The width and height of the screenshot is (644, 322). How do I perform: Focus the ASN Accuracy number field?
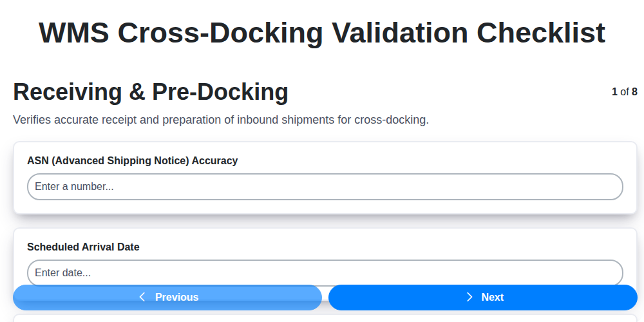tap(325, 187)
